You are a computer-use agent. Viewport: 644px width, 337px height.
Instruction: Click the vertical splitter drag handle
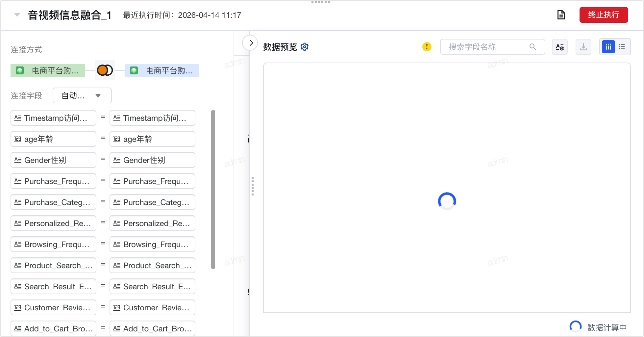coord(253,186)
